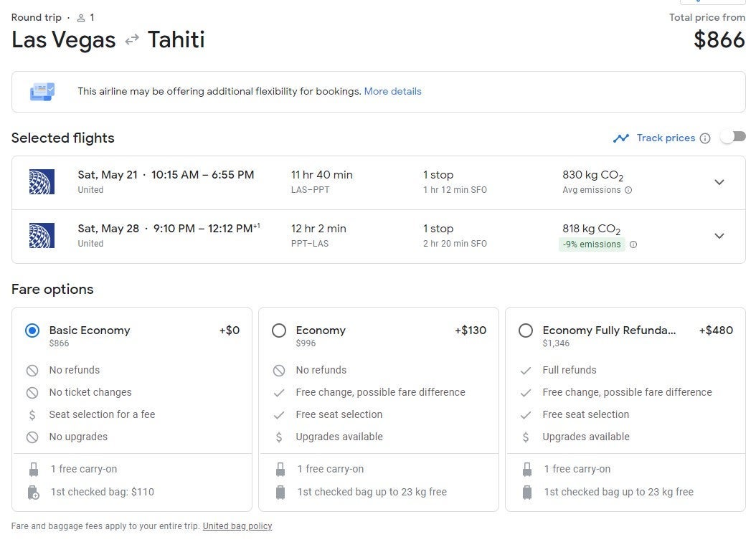Viewport: 756px width, 542px height.
Task: Click the Basic Economy checked bag icon
Action: pos(33,492)
